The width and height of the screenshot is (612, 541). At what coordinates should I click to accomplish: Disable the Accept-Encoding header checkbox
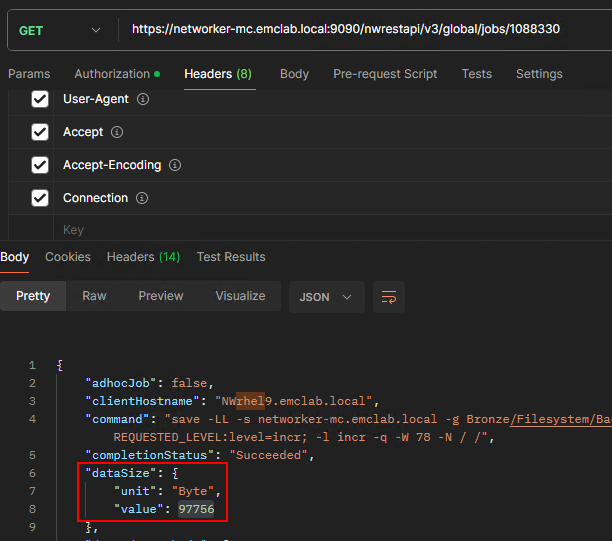[x=40, y=165]
